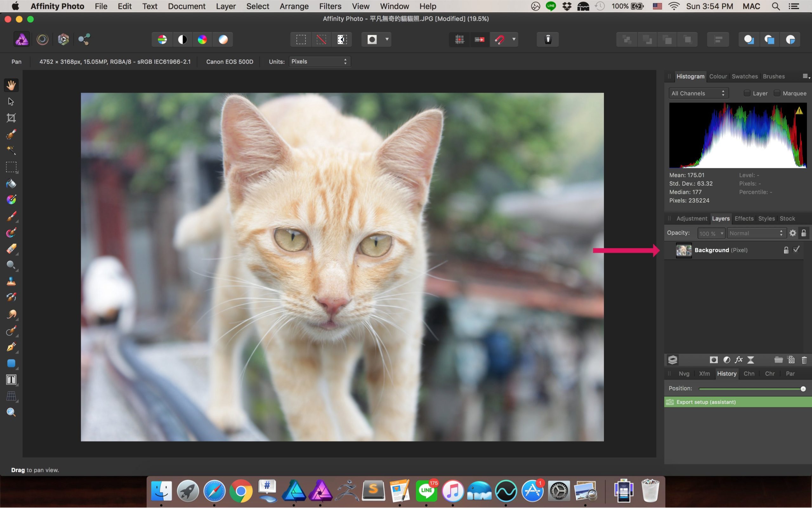The image size is (812, 508).
Task: Toggle Background layer visibility checkmark
Action: [x=796, y=250]
